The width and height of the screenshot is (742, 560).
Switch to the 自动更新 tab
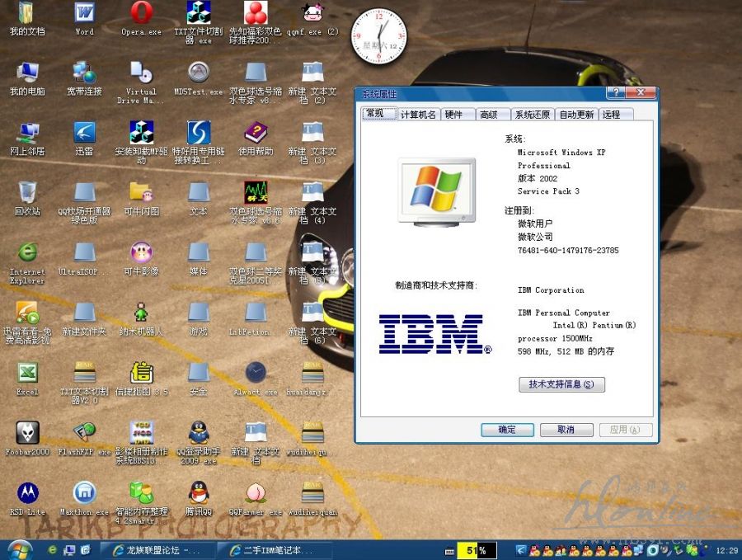coord(576,115)
